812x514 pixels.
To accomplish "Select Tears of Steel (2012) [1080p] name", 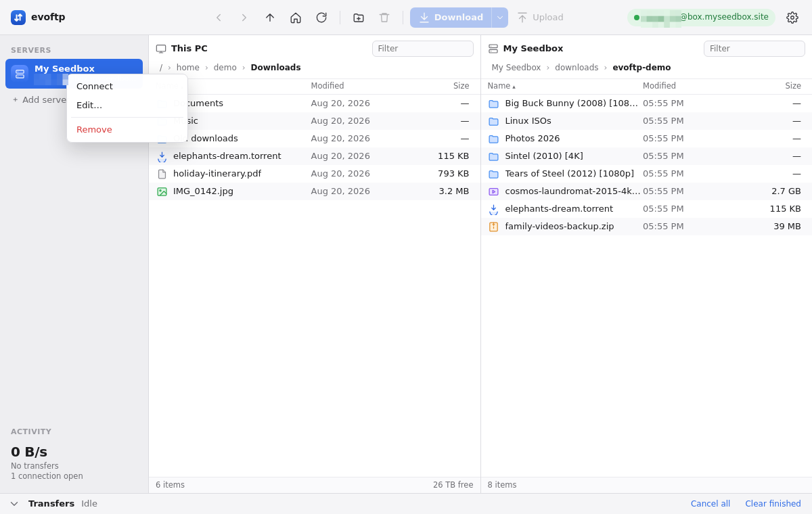I will (x=570, y=174).
